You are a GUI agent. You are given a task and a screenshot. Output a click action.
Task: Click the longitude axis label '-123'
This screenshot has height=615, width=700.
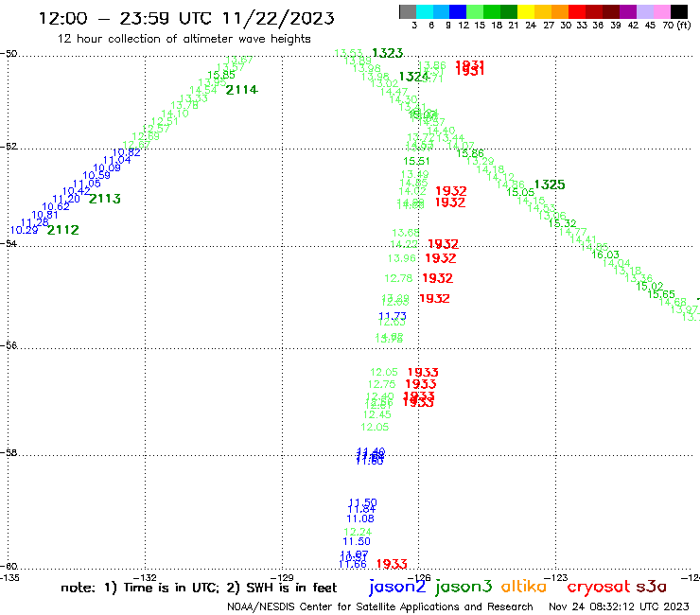(556, 578)
